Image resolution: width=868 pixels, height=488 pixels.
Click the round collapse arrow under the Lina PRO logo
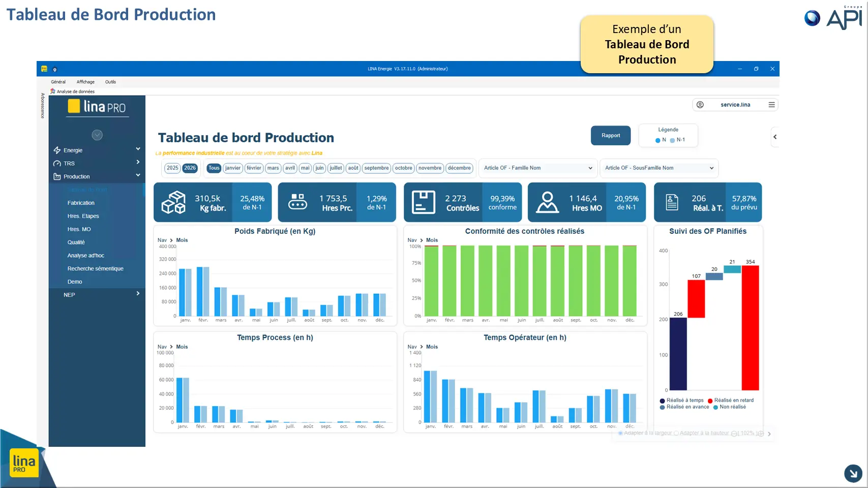tap(97, 135)
